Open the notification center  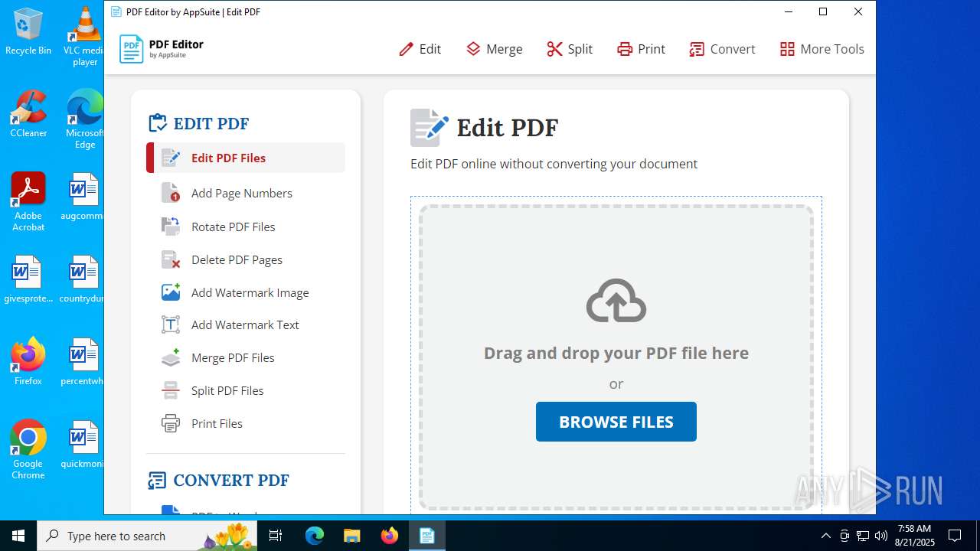955,536
